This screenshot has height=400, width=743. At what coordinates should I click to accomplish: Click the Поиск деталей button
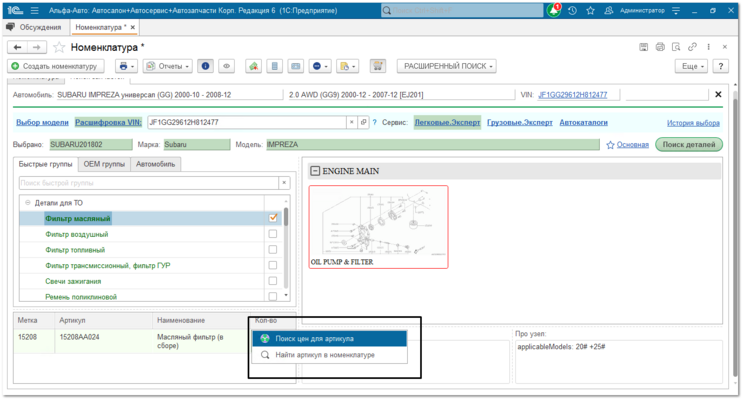(689, 144)
